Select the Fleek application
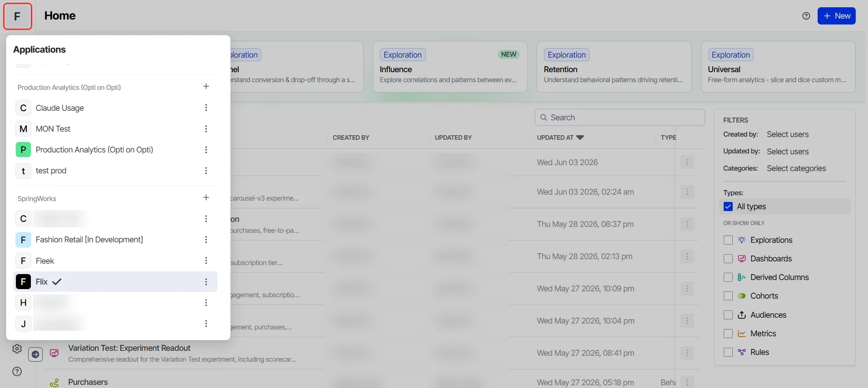This screenshot has width=868, height=388. [116, 260]
